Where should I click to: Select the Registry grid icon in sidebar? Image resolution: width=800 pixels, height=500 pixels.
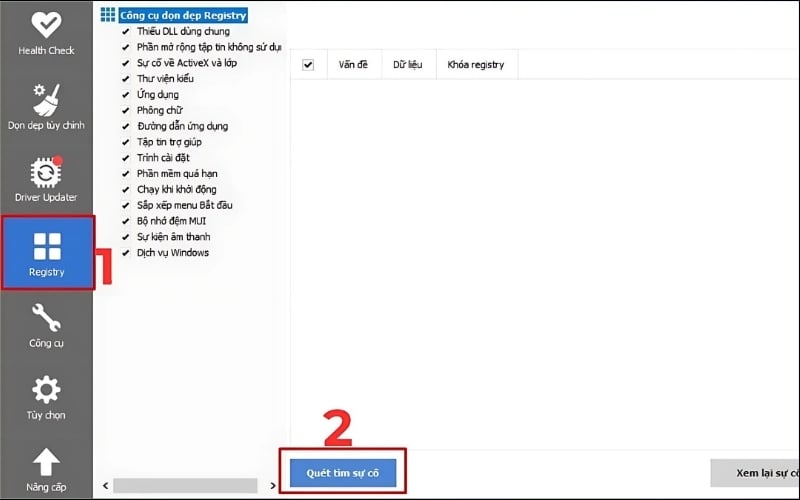tap(47, 246)
